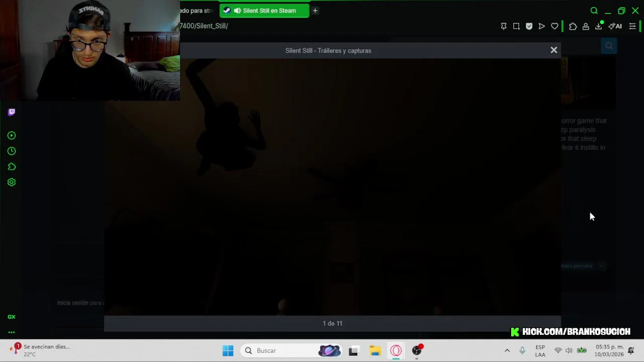The height and width of the screenshot is (362, 644).
Task: Open the profile account icon
Action: 586,26
